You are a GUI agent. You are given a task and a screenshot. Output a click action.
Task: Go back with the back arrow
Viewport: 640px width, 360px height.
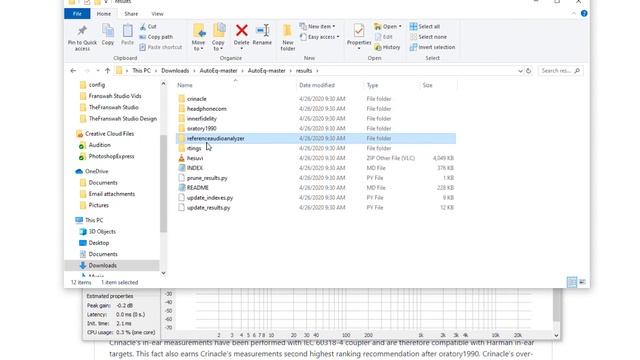point(73,71)
